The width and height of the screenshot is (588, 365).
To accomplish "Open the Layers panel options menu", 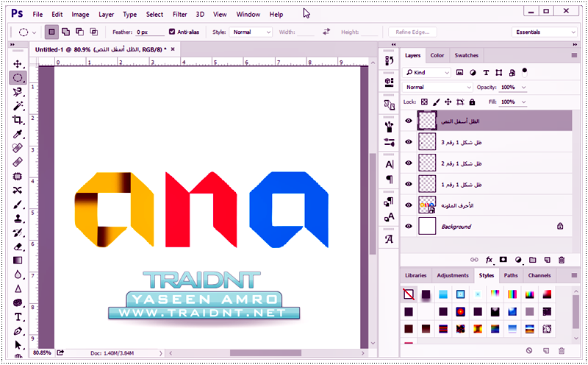I will (x=574, y=56).
